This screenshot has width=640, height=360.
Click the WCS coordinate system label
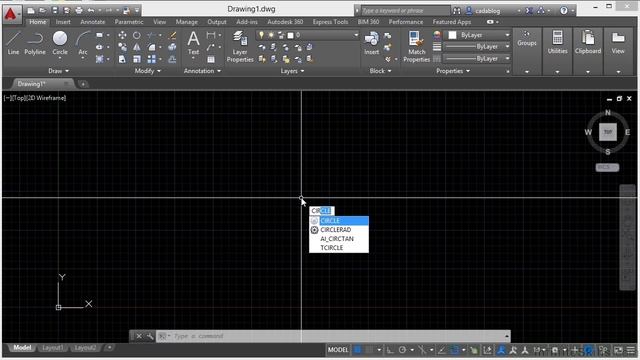click(x=607, y=167)
